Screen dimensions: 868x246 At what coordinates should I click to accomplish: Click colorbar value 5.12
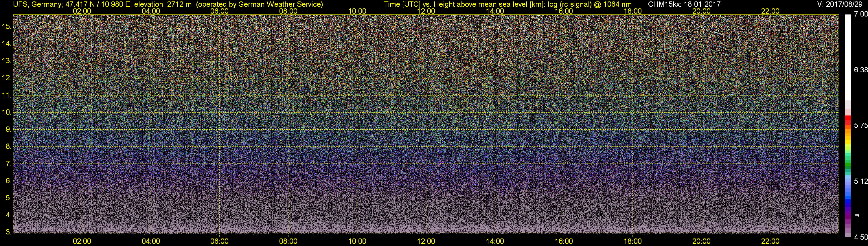[x=861, y=181]
